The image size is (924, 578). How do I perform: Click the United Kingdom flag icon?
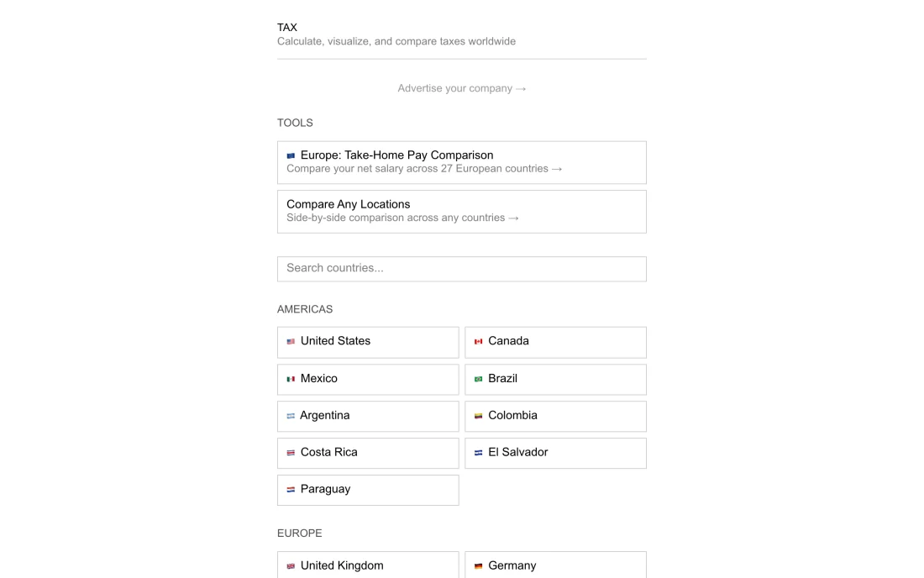tap(291, 566)
